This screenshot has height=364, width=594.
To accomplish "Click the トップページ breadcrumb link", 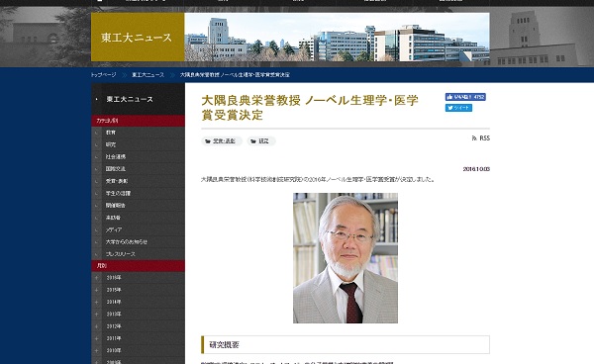I will coord(103,75).
